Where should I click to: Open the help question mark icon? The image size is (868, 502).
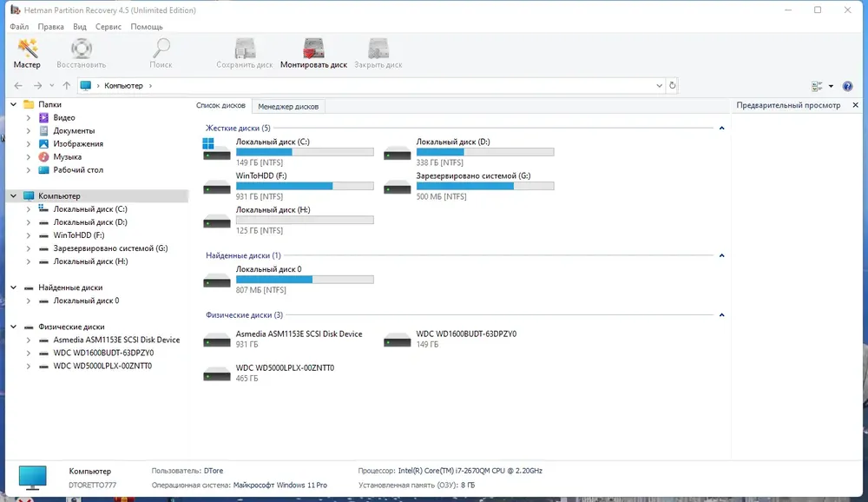click(847, 87)
